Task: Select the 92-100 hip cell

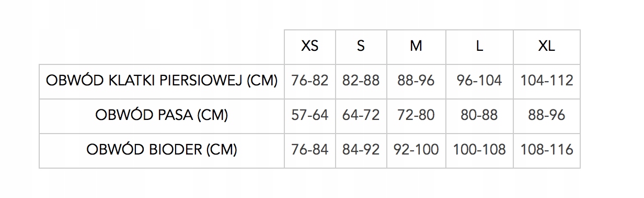Action: pos(416,150)
